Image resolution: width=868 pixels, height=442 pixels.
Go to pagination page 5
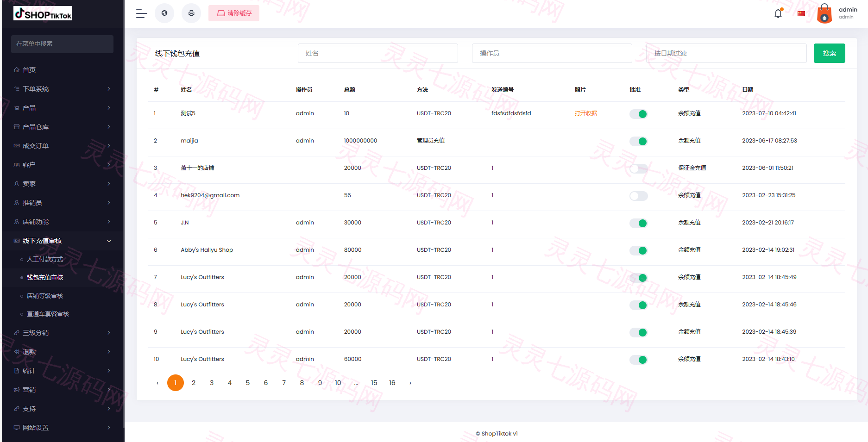click(248, 383)
